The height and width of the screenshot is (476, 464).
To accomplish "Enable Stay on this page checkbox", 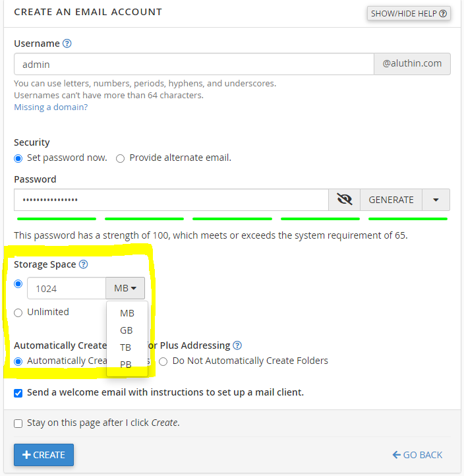I will 18,423.
